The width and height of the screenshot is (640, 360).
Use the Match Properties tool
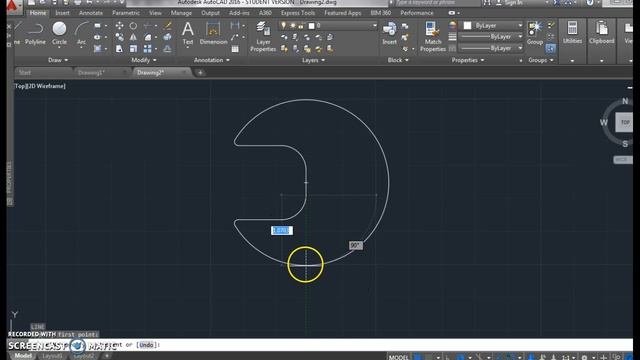coord(433,37)
